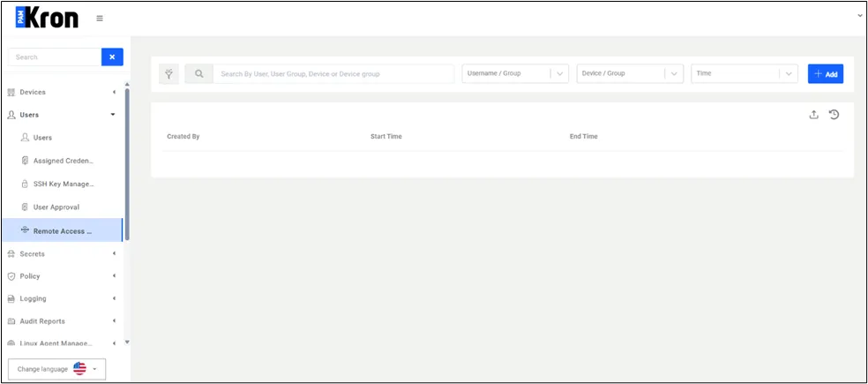This screenshot has width=868, height=384.
Task: Click the Assigned Credentials icon
Action: click(x=25, y=161)
